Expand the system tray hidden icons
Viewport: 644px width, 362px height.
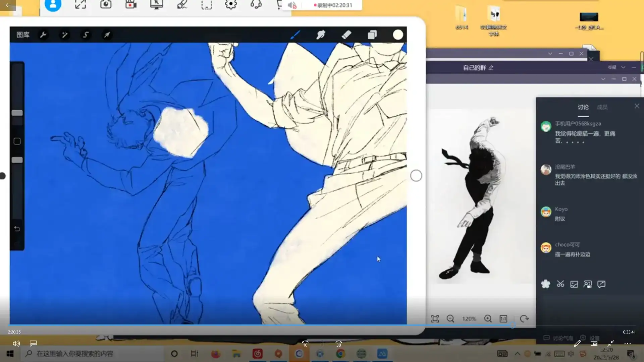point(517,354)
